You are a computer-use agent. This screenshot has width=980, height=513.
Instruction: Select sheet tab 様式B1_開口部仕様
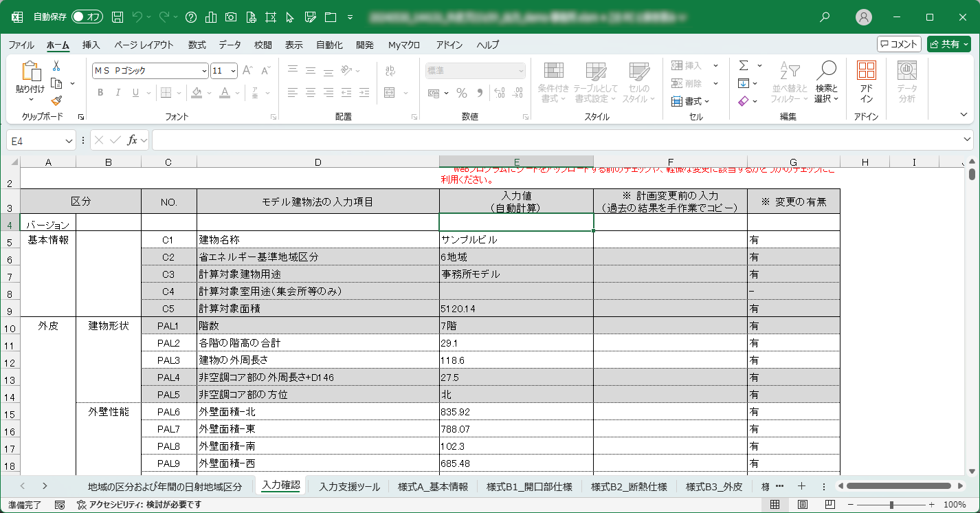coord(529,486)
